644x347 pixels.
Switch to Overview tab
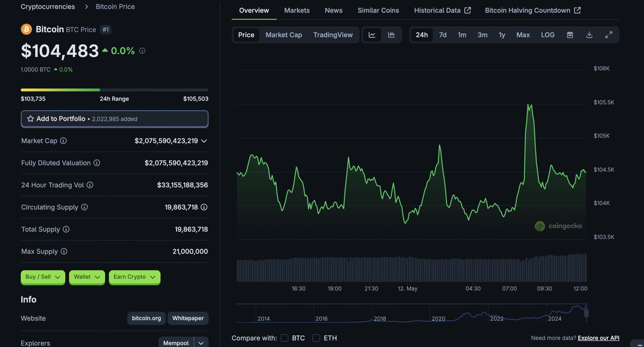[254, 10]
